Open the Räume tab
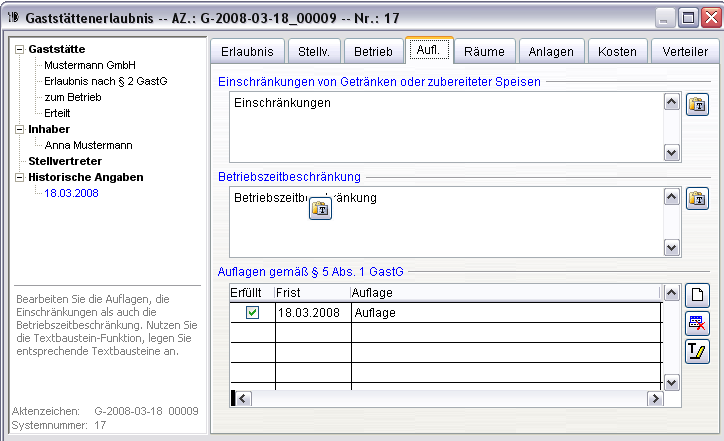 pyautogui.click(x=485, y=52)
